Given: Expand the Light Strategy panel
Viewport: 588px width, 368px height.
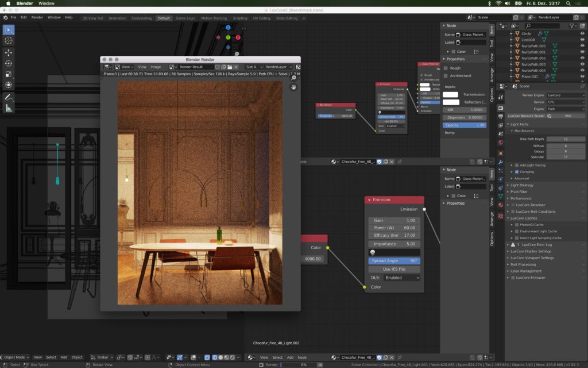Looking at the screenshot, I should (x=521, y=185).
